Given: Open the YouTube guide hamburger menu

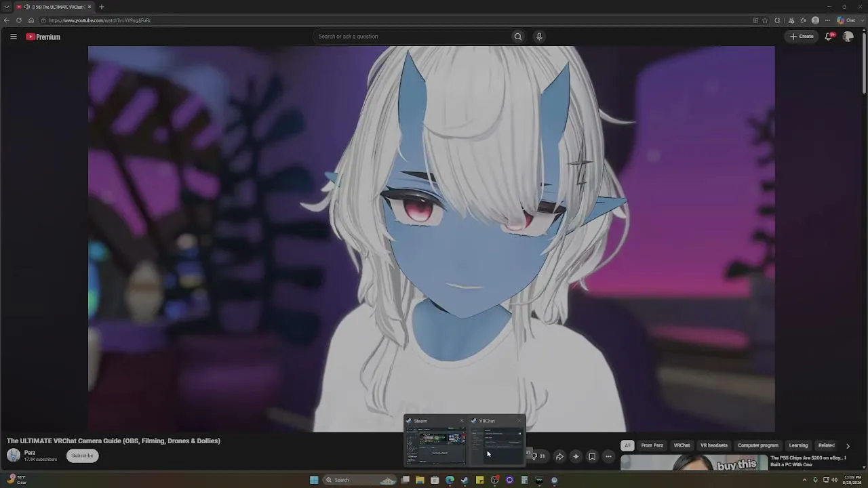Looking at the screenshot, I should point(14,37).
